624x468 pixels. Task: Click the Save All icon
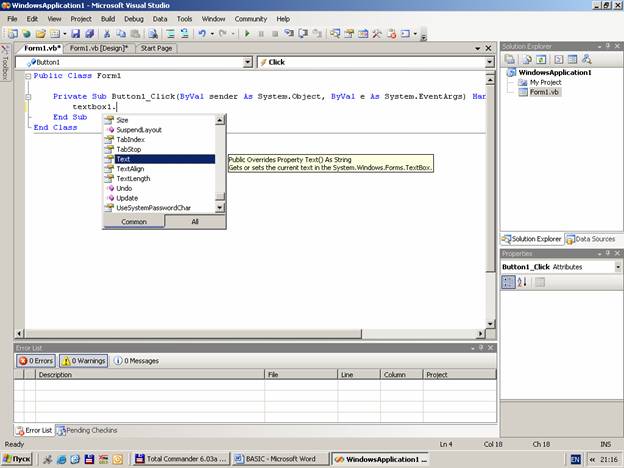pos(90,34)
